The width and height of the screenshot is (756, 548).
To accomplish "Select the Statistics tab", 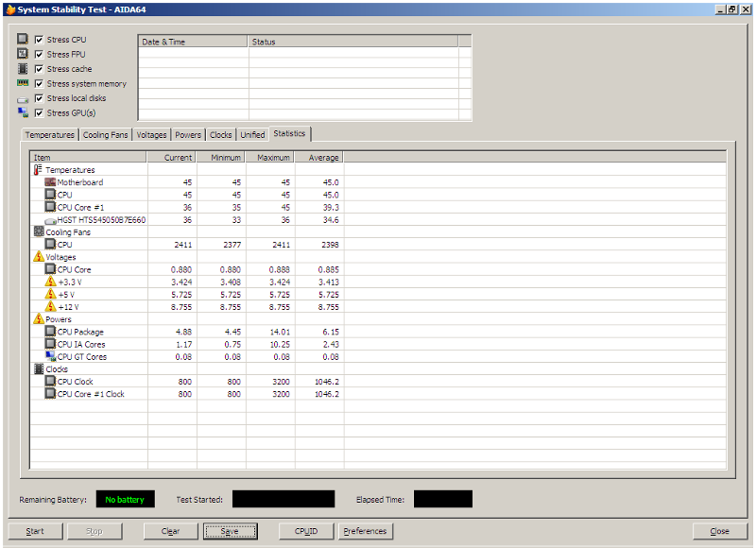I will [289, 133].
